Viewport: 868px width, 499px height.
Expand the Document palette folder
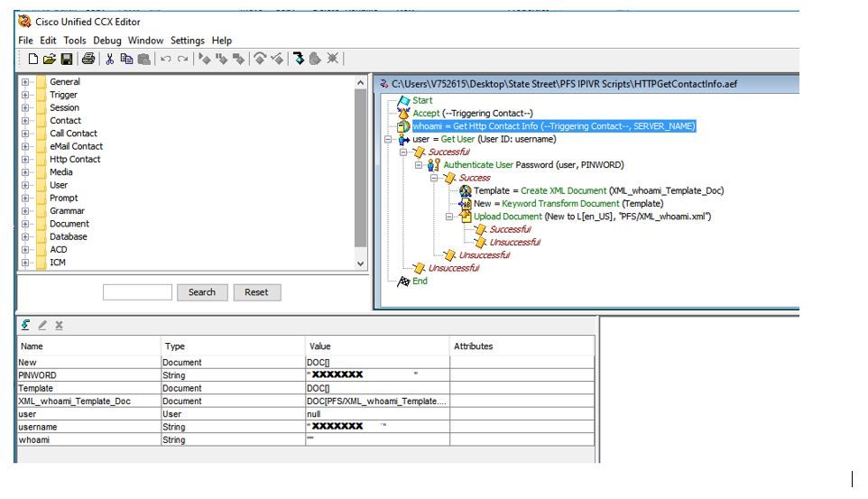click(25, 225)
